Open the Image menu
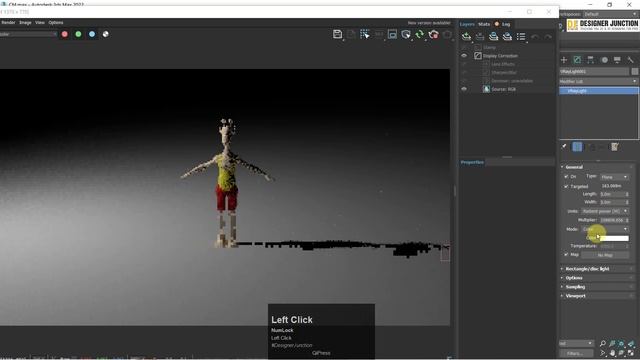Image resolution: width=640 pixels, height=360 pixels. 25,22
